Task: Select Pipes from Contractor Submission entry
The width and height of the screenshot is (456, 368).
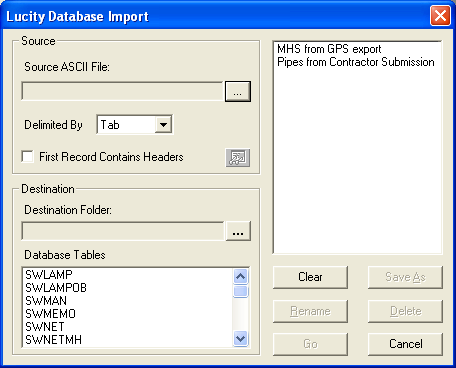Action: pos(356,62)
